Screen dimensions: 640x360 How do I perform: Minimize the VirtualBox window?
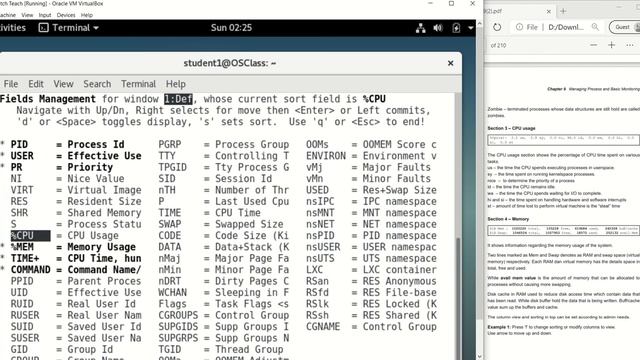tap(430, 4)
